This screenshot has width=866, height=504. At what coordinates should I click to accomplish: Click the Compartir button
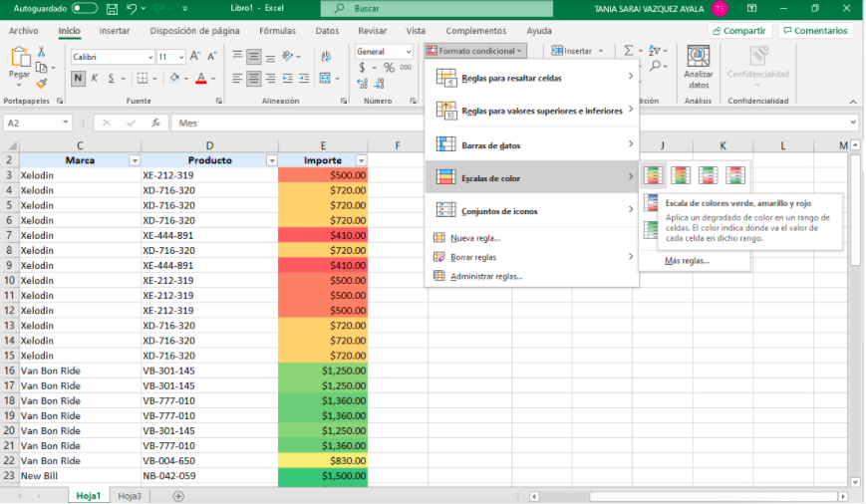point(739,31)
